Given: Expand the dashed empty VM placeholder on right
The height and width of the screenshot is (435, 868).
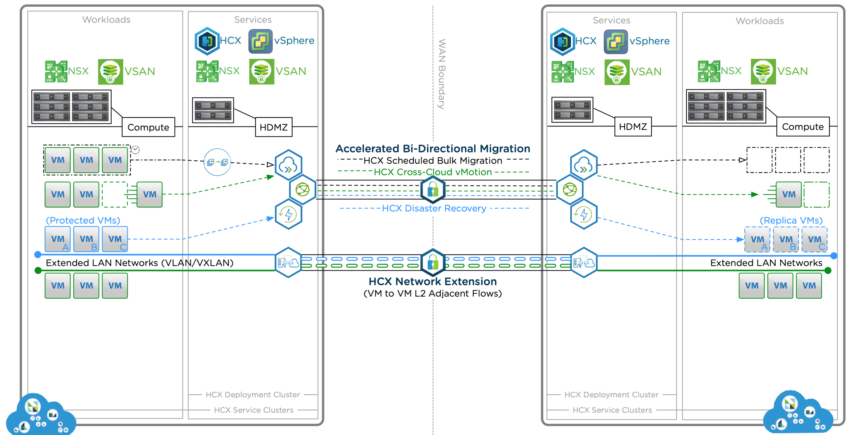Looking at the screenshot, I should (x=816, y=194).
